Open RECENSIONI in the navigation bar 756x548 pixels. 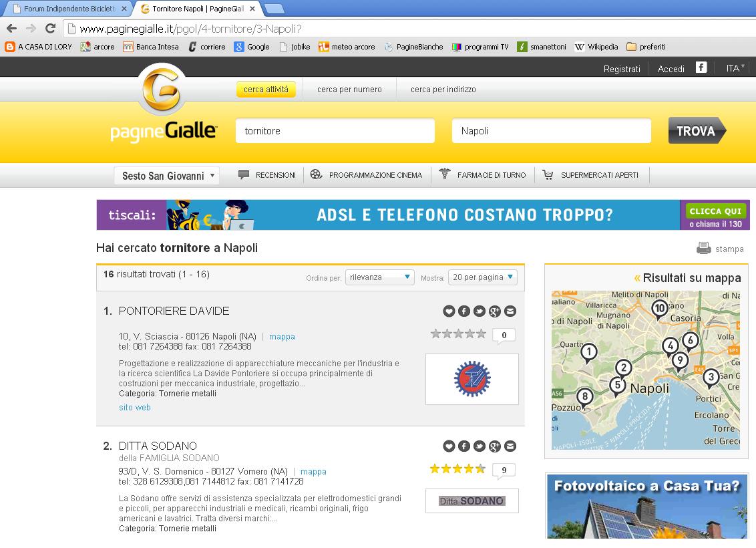click(267, 175)
